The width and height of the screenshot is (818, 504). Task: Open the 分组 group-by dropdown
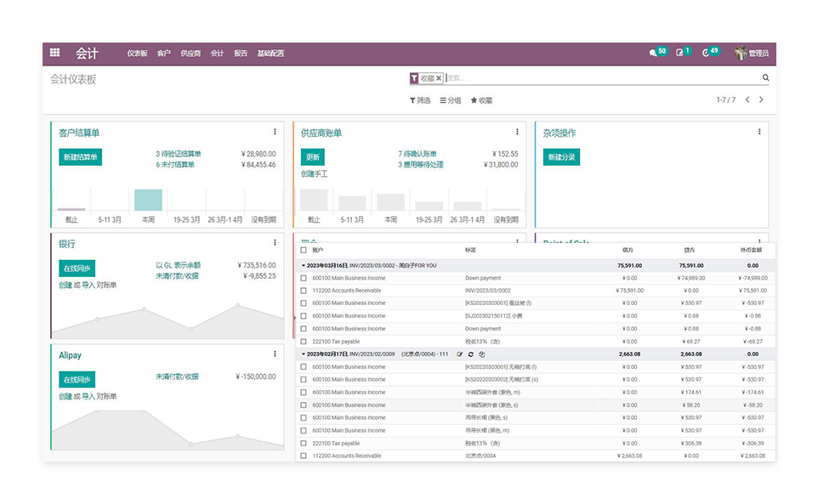[451, 100]
